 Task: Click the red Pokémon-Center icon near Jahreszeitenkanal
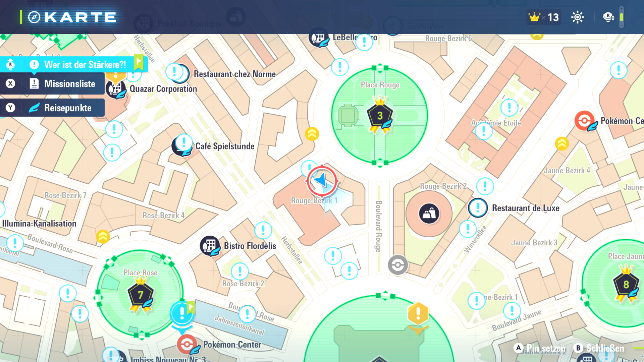pos(187,344)
